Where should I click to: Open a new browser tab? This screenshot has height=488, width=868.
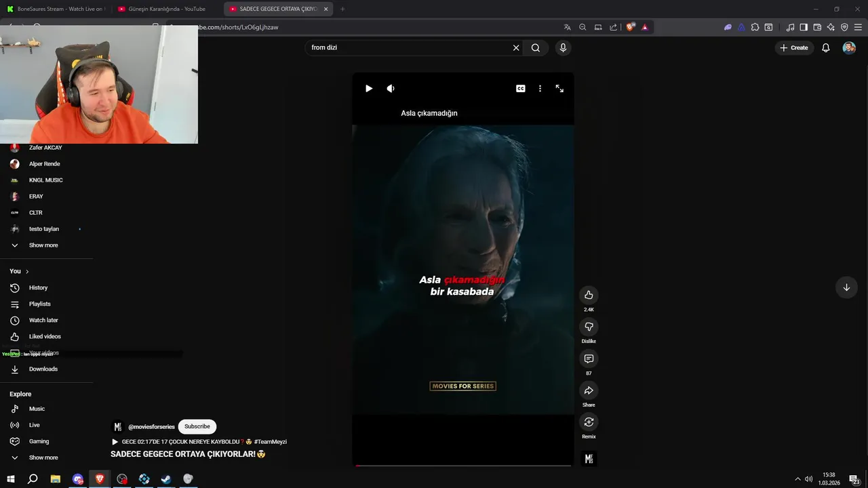[342, 9]
